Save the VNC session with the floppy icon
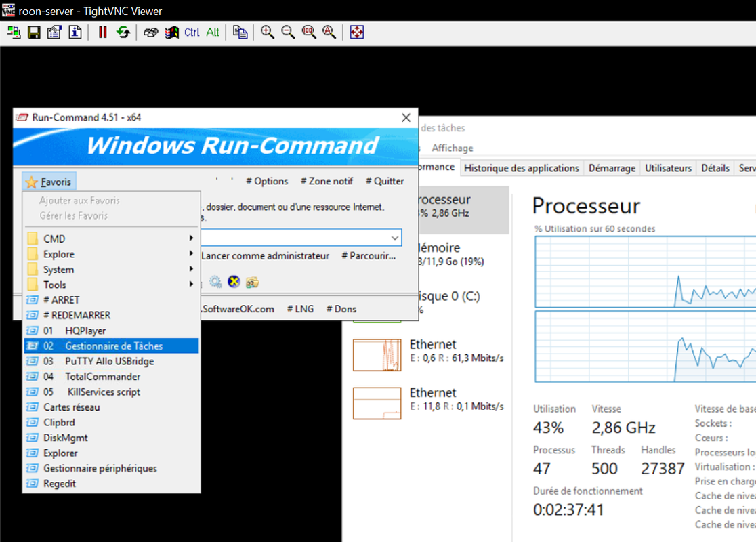This screenshot has width=756, height=542. [x=35, y=33]
